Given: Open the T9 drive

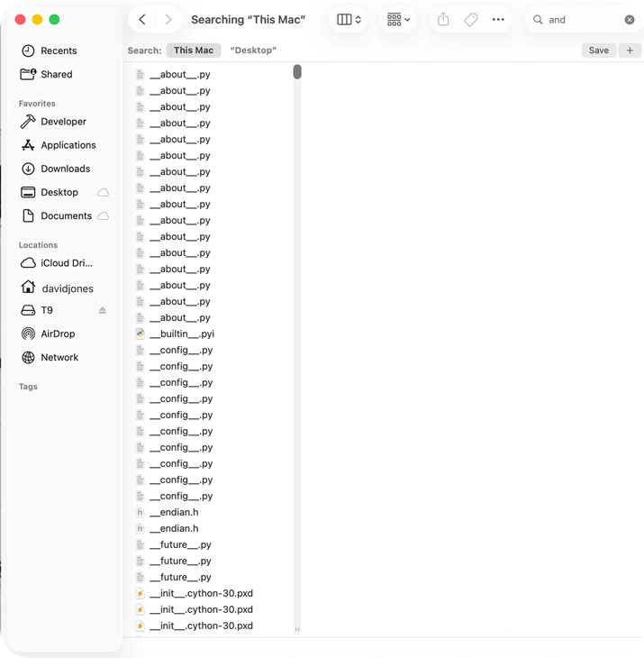Looking at the screenshot, I should pos(47,310).
